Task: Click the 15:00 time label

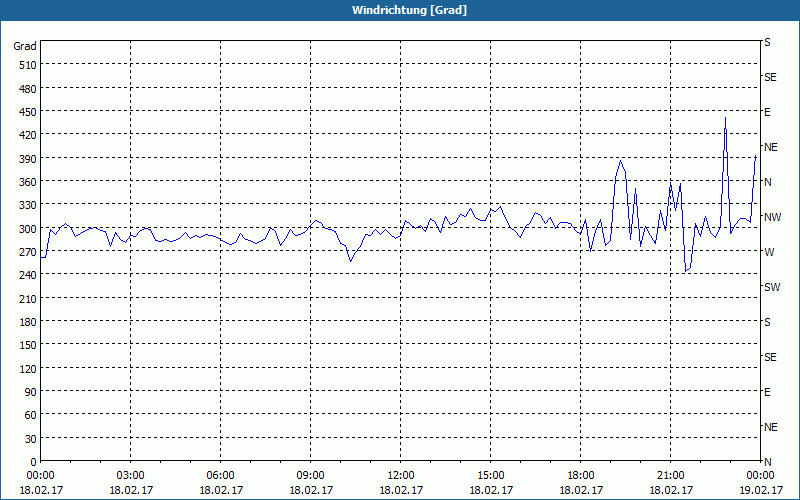Action: [x=491, y=476]
